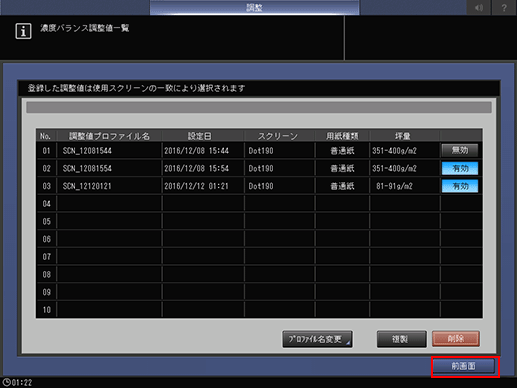Click the 複製 button
This screenshot has height=388, width=517.
401,339
